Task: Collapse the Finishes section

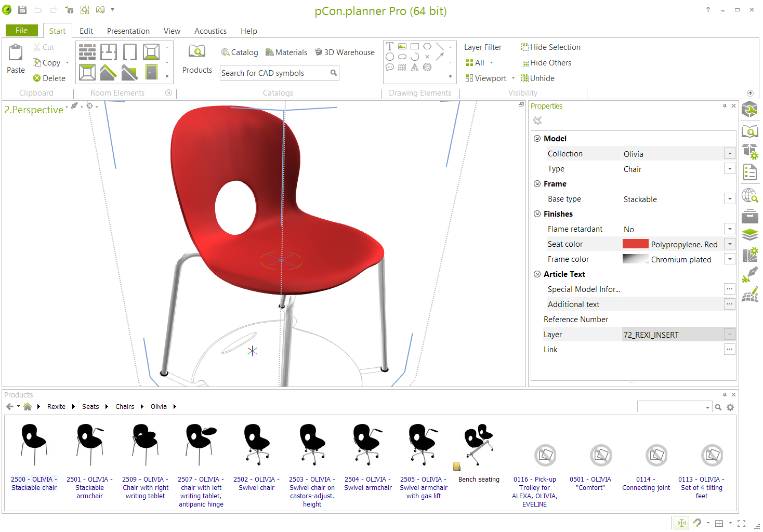Action: [537, 214]
